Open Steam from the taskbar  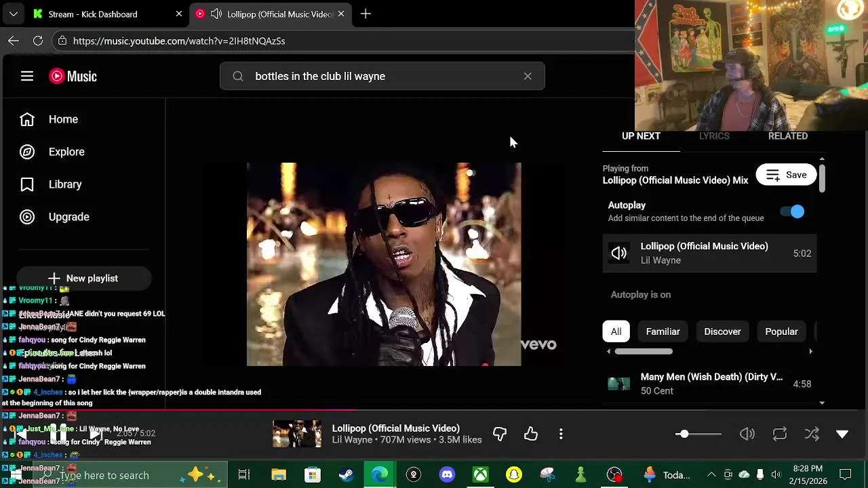click(x=346, y=474)
